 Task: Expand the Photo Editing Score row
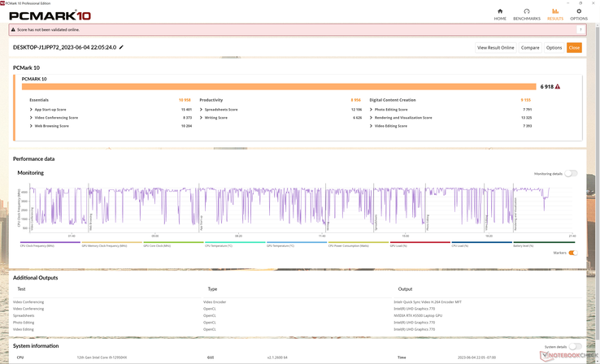[x=372, y=110]
